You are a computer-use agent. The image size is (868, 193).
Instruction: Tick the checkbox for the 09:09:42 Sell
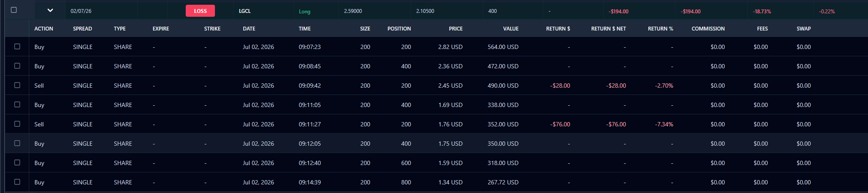17,85
